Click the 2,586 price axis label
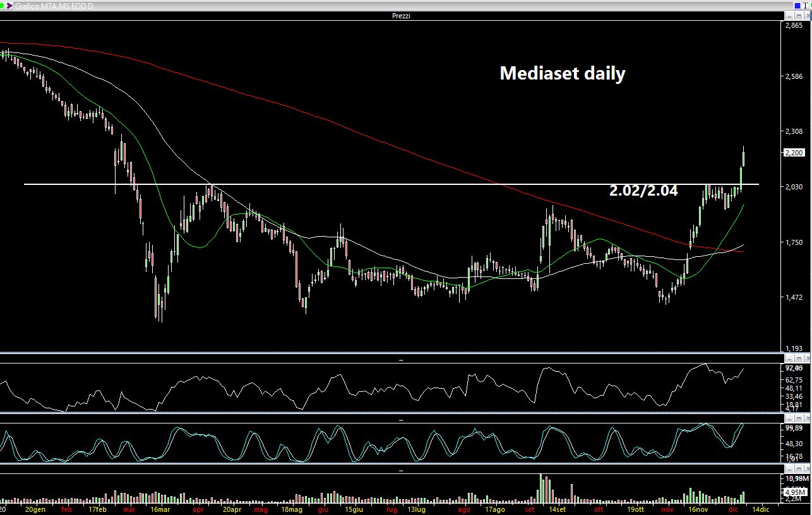This screenshot has width=812, height=515. pos(794,76)
